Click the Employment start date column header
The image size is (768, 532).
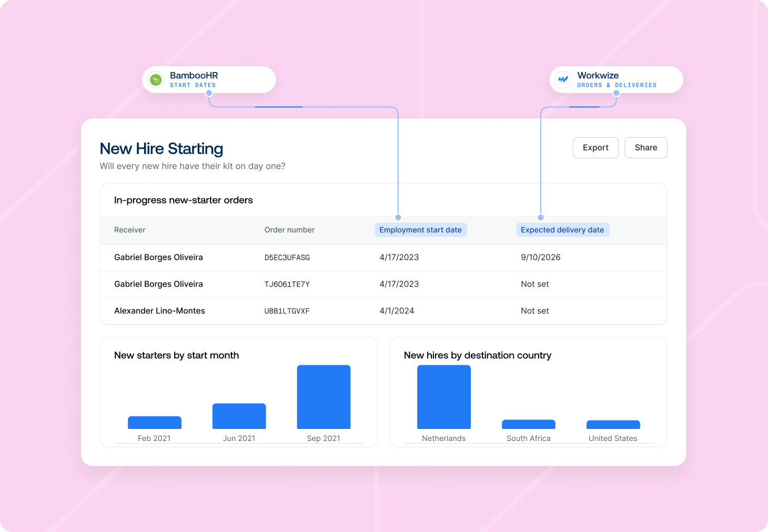pos(421,230)
